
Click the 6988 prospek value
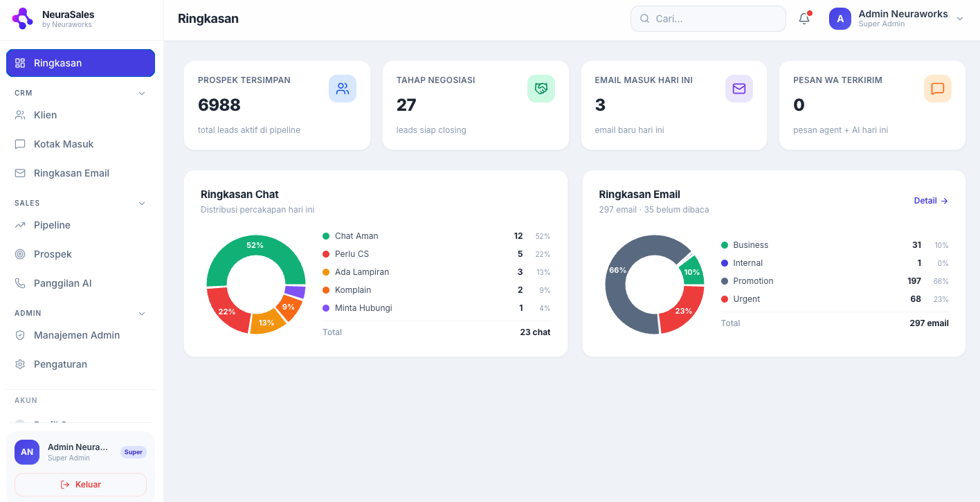tap(219, 105)
